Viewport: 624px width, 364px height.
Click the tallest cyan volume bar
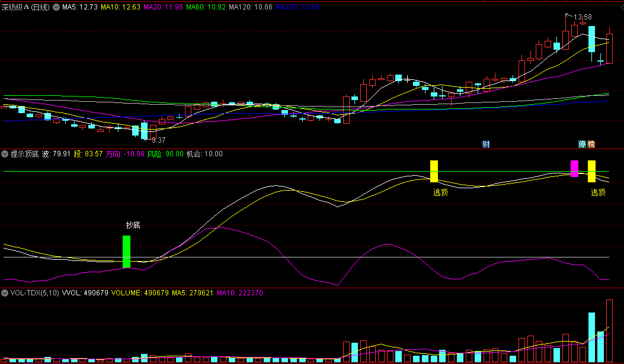[592, 337]
